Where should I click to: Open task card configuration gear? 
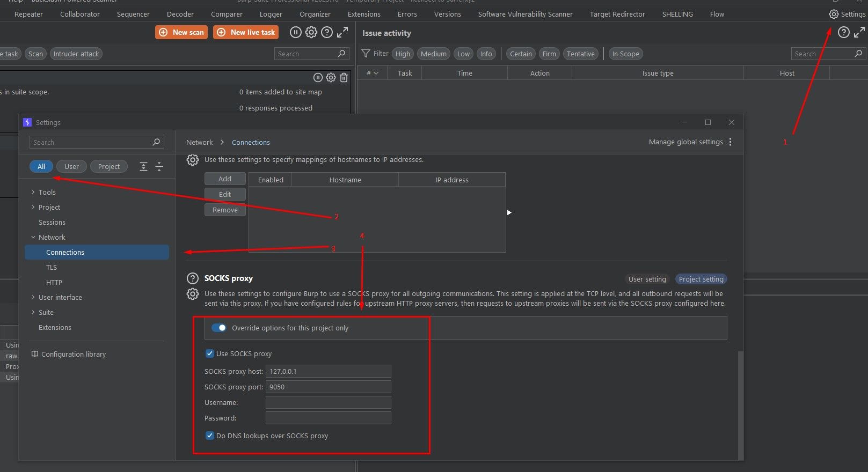(x=331, y=78)
